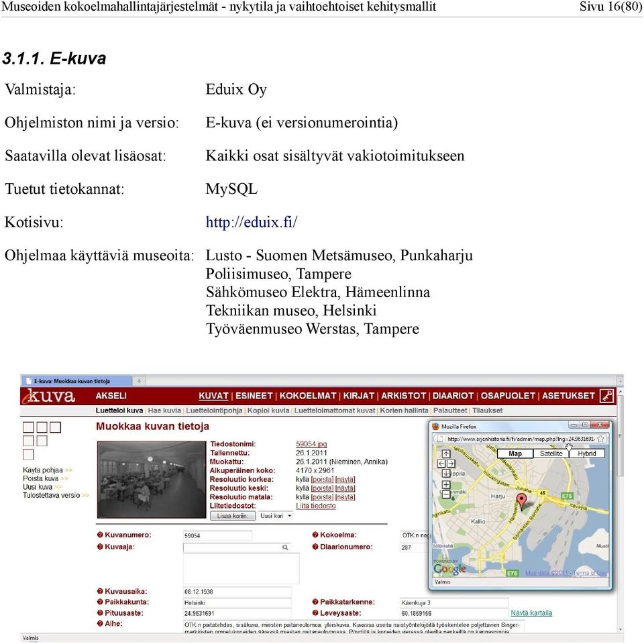
Task: Open help icon next to Kokoelma
Action: click(315, 535)
